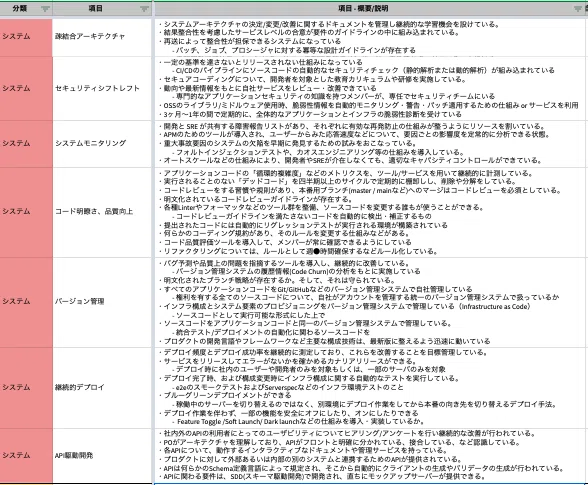Select description cell of the バージョン管理 row
This screenshot has height=485, width=588.
(370, 302)
